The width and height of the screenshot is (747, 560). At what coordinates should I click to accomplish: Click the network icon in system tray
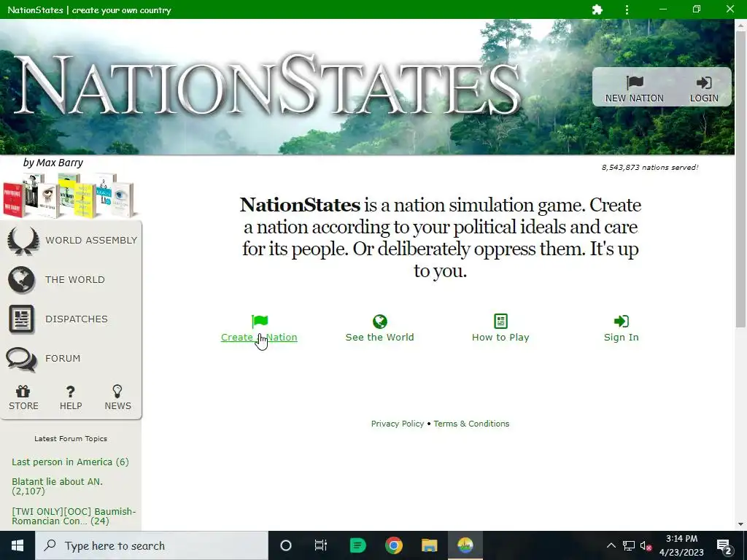point(629,546)
